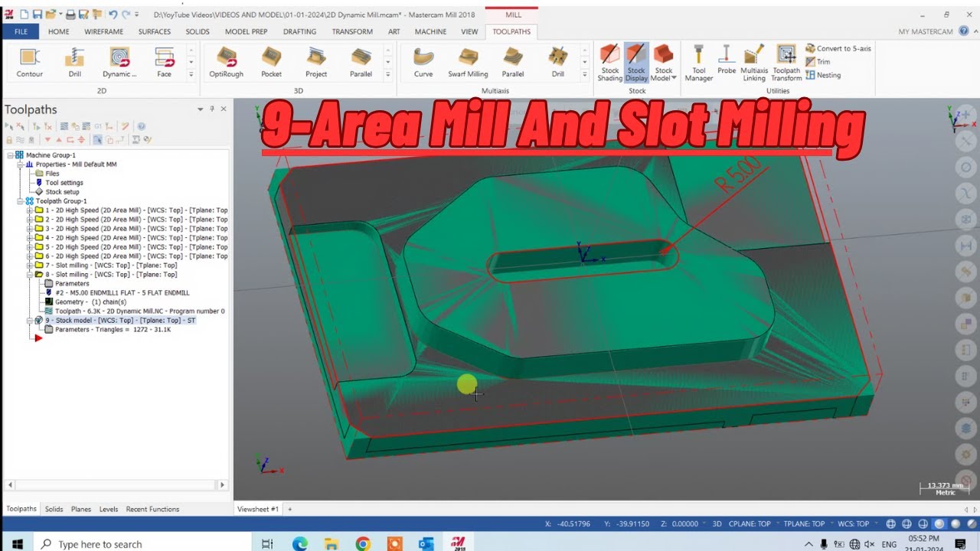Switch to the HOME ribbon tab
Image resolution: width=980 pixels, height=551 pixels.
[x=58, y=31]
